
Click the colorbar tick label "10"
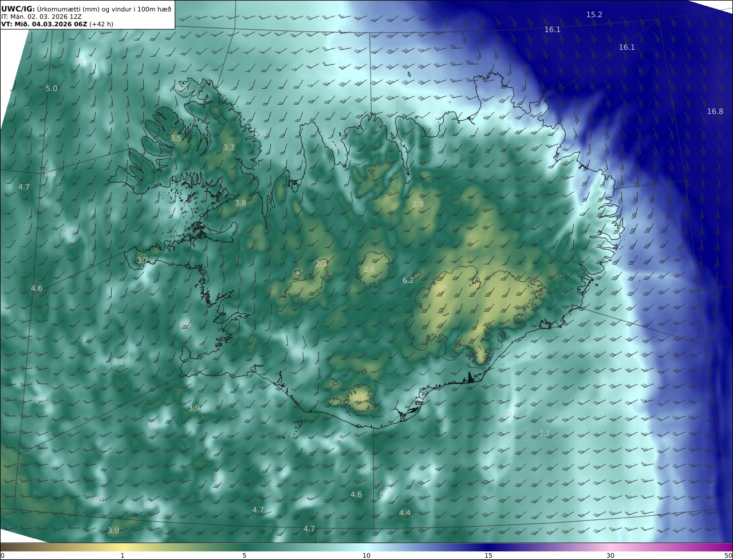(x=366, y=555)
